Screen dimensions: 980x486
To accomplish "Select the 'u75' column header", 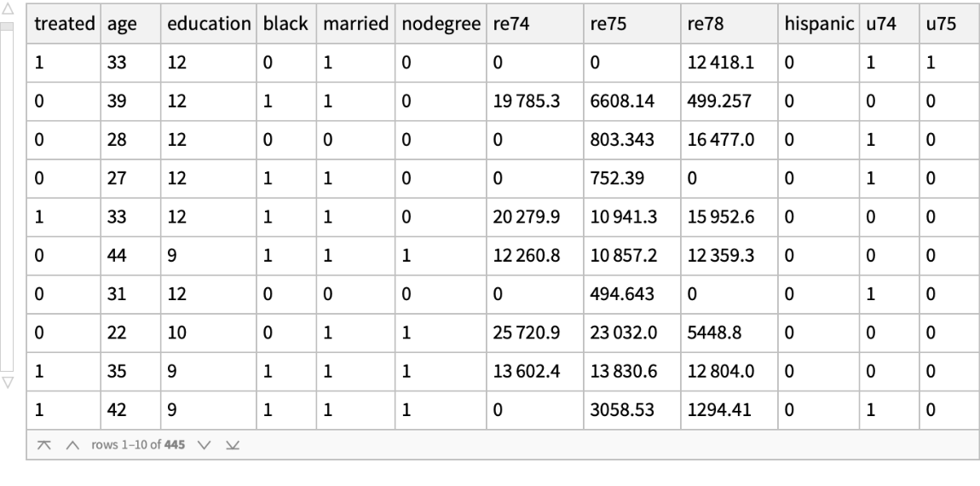I will 938,26.
